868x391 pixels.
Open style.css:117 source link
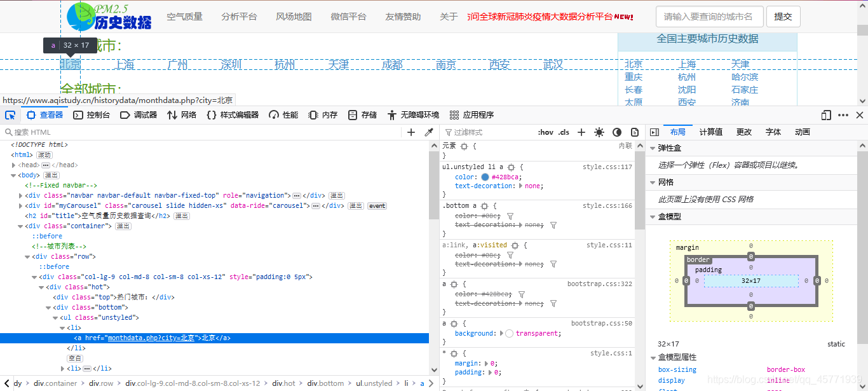tap(607, 167)
